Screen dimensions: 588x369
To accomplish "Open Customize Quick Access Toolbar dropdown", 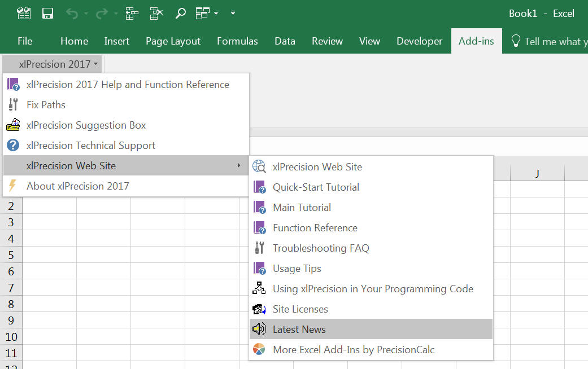I will coord(233,13).
